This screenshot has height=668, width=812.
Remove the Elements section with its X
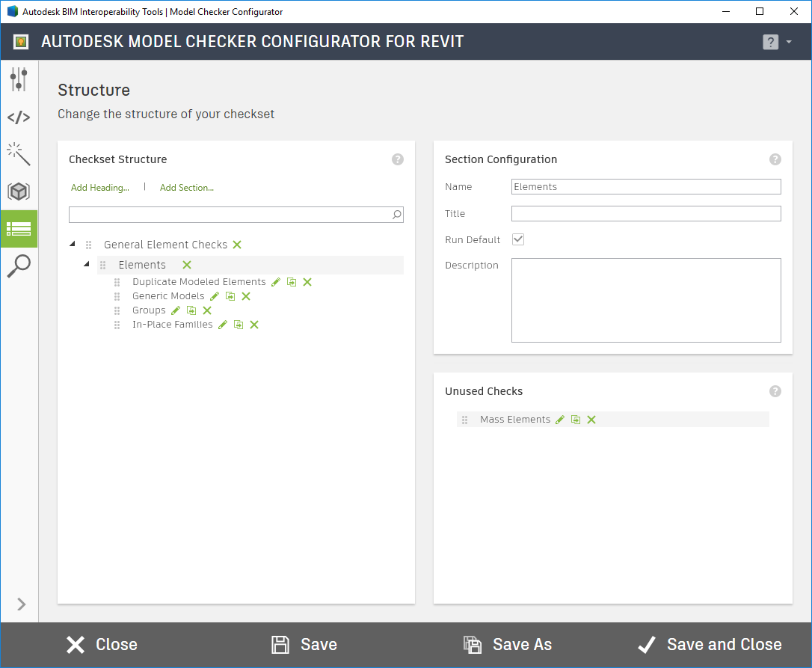(186, 264)
